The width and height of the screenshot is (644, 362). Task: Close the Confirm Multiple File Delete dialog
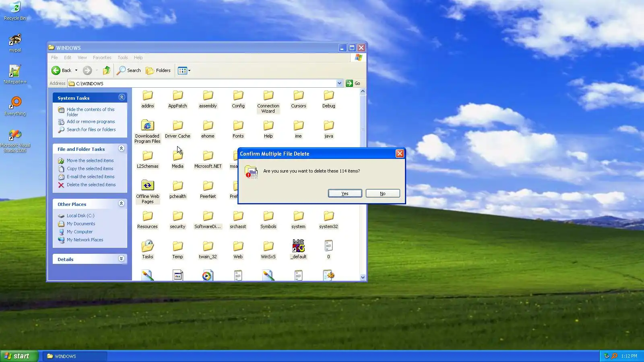[400, 154]
